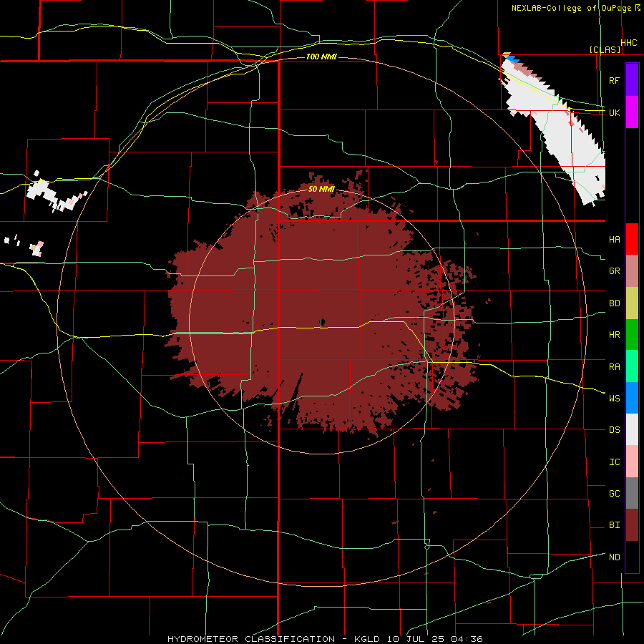Click the ND black legend color swatch
This screenshot has height=644, width=644.
pyautogui.click(x=632, y=557)
